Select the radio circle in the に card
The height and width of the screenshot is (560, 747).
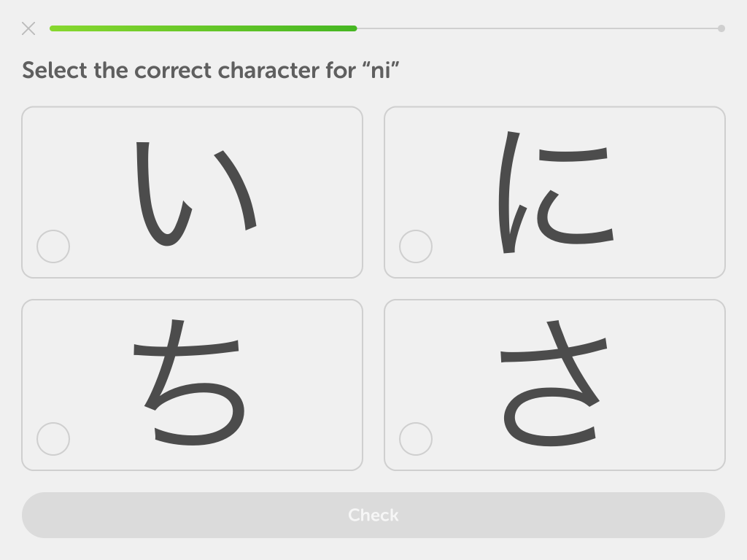pyautogui.click(x=416, y=246)
